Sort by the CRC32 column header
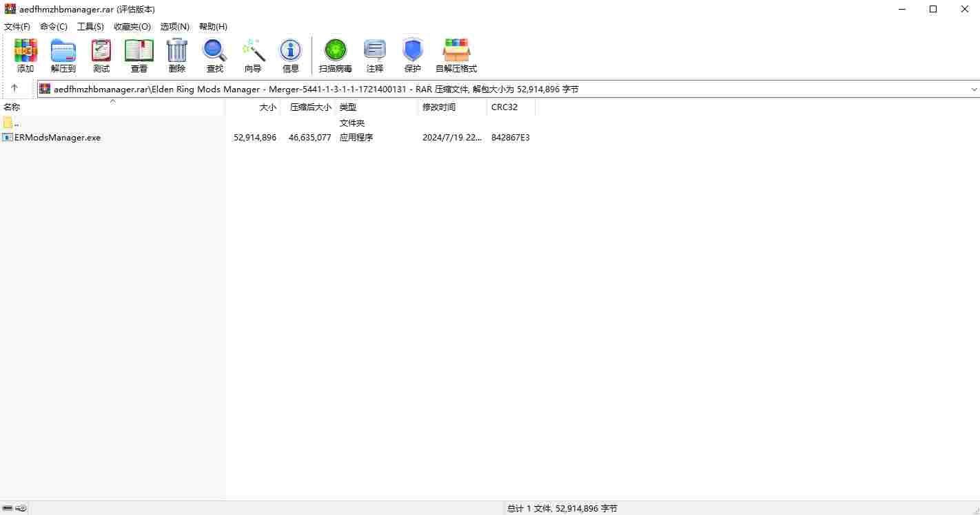 click(511, 107)
